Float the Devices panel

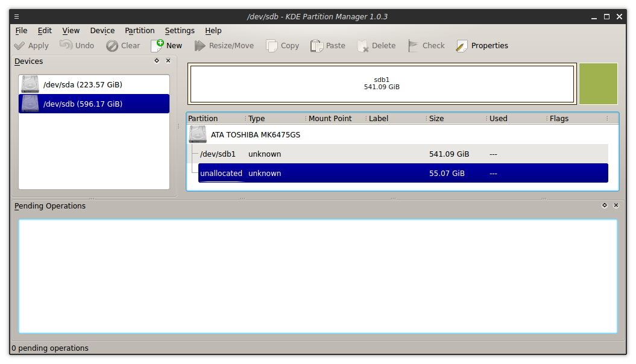(x=157, y=60)
